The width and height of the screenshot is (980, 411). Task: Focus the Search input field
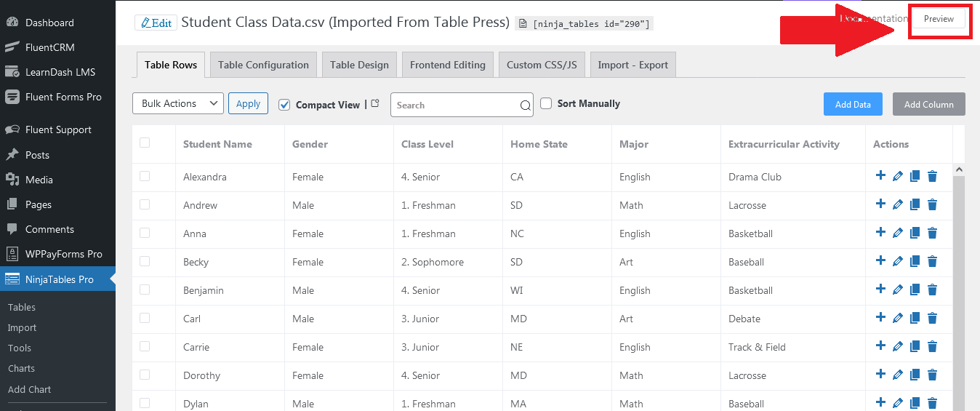[455, 105]
